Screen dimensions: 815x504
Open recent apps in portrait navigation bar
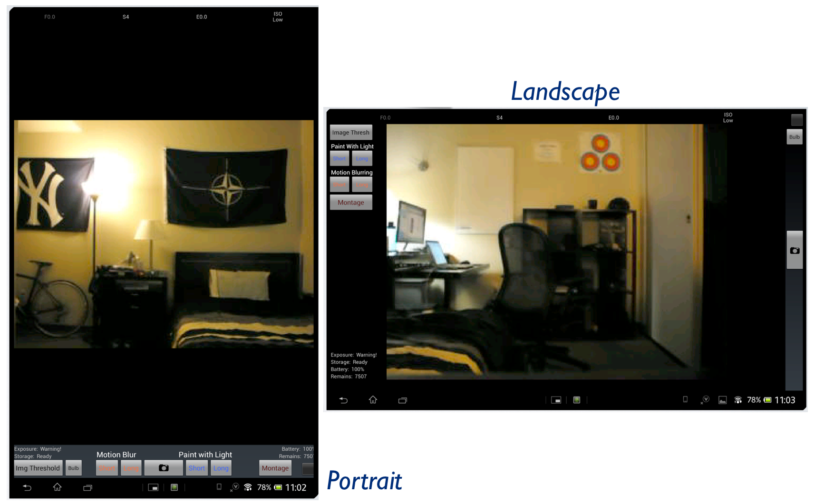[87, 487]
